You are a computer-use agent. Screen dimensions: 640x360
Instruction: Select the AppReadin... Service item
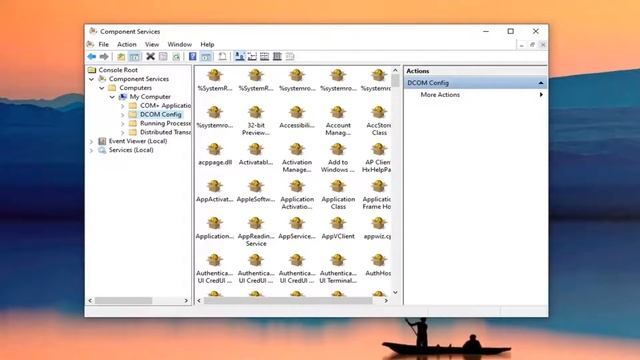tap(256, 232)
